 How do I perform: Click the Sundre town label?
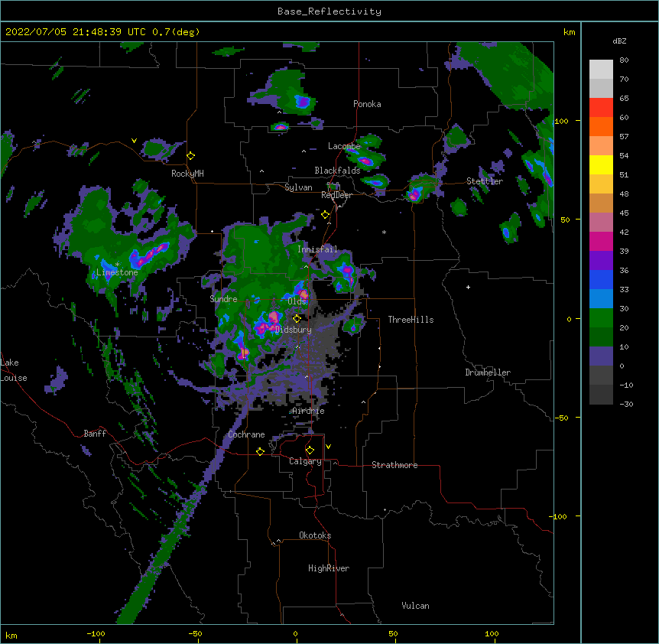[223, 299]
